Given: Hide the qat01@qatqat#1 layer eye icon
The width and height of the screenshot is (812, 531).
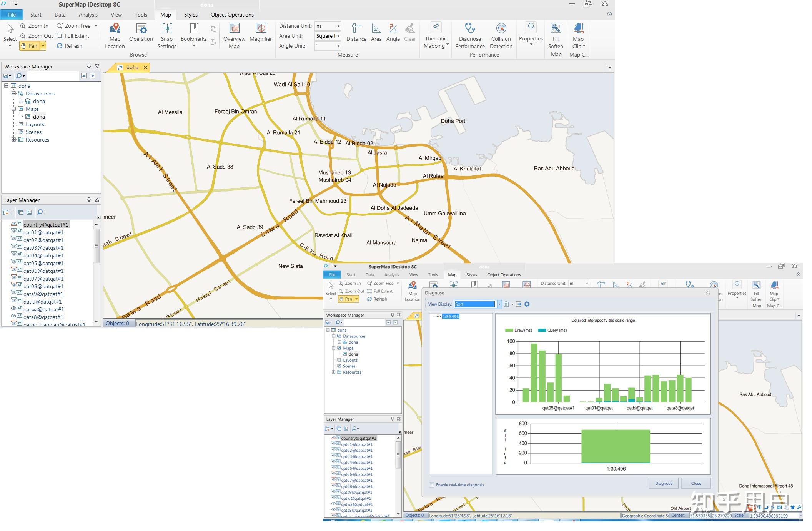Looking at the screenshot, I should [13, 232].
